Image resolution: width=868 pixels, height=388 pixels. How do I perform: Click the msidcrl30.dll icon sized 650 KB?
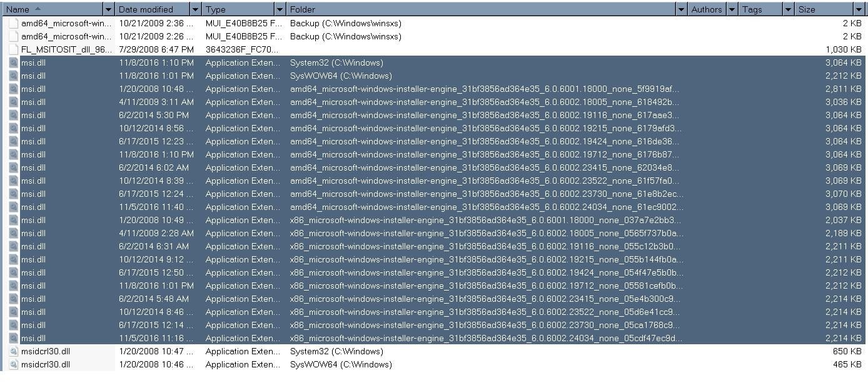(x=13, y=351)
